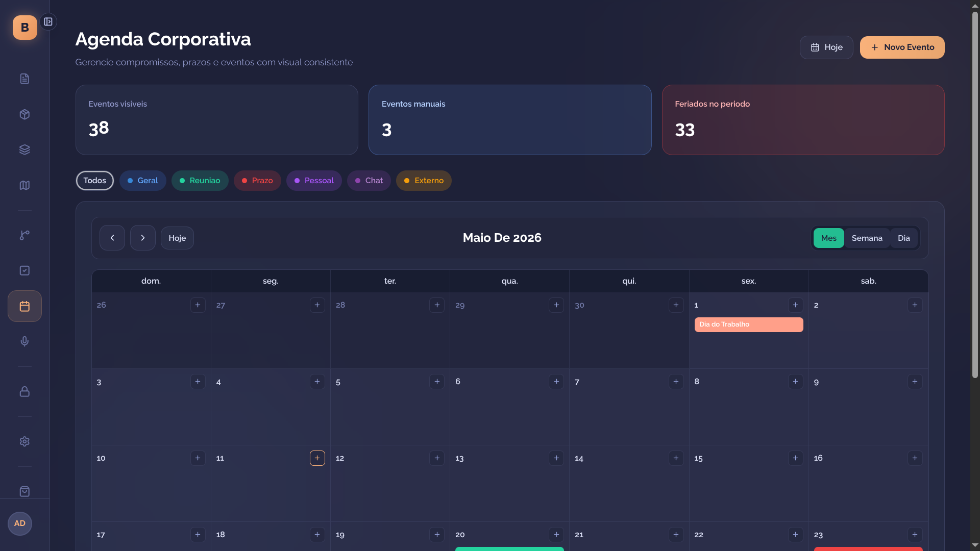Viewport: 980px width, 551px height.
Task: Click Hoje button beside month arrows
Action: 177,238
